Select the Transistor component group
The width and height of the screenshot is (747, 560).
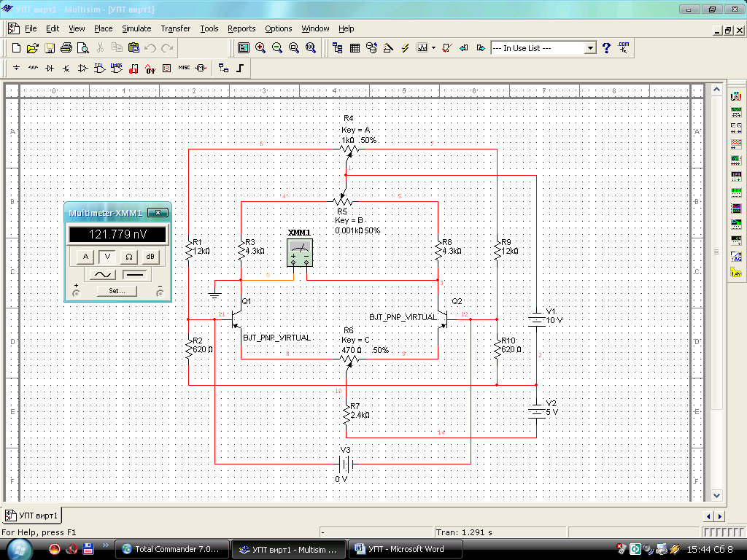point(66,68)
